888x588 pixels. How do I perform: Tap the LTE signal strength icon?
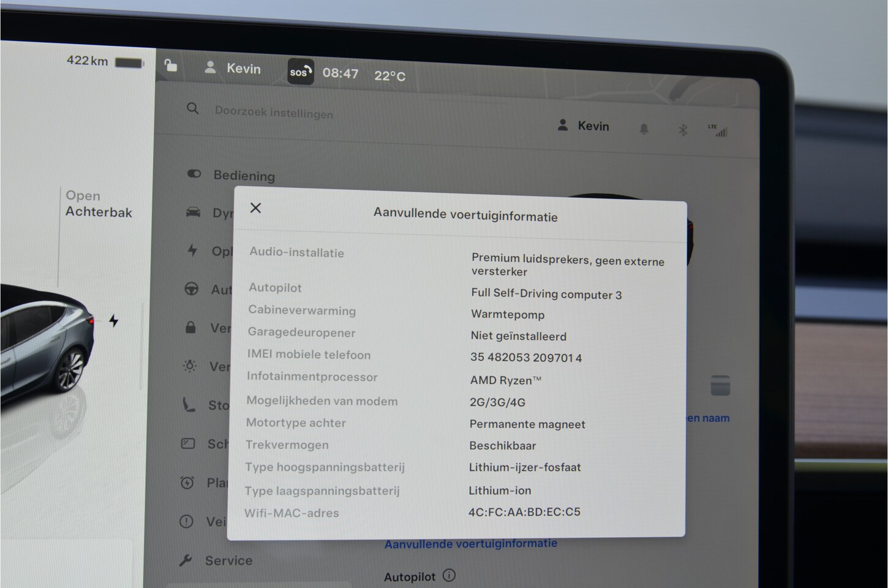(x=718, y=130)
